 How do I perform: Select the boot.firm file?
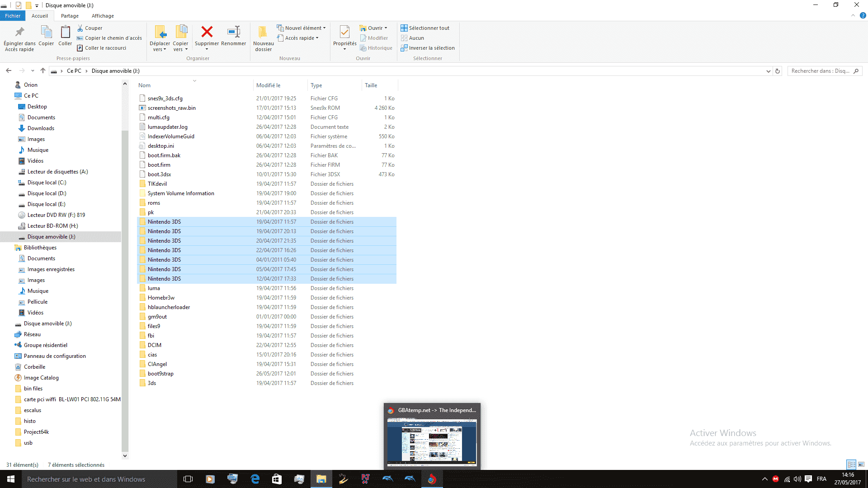[x=267, y=165]
